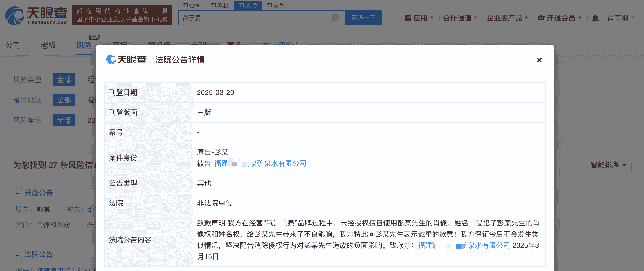Switch to the 老板 tab

click(x=48, y=45)
